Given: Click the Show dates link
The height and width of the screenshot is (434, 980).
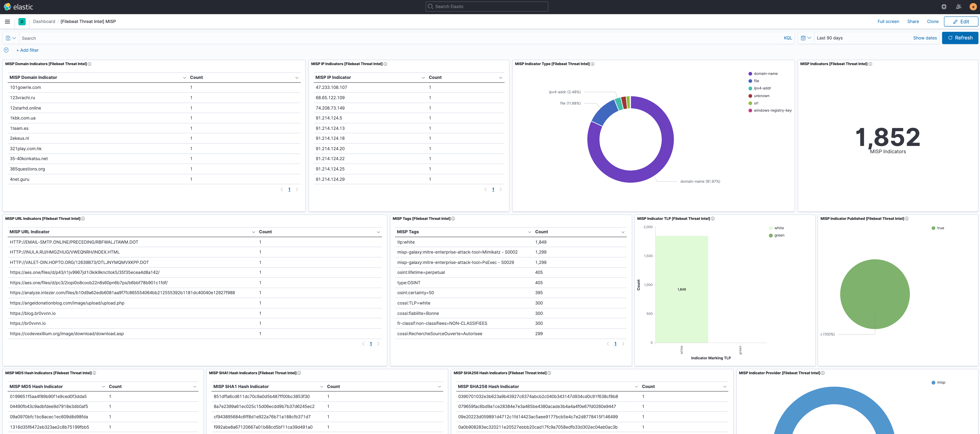Looking at the screenshot, I should [x=924, y=38].
